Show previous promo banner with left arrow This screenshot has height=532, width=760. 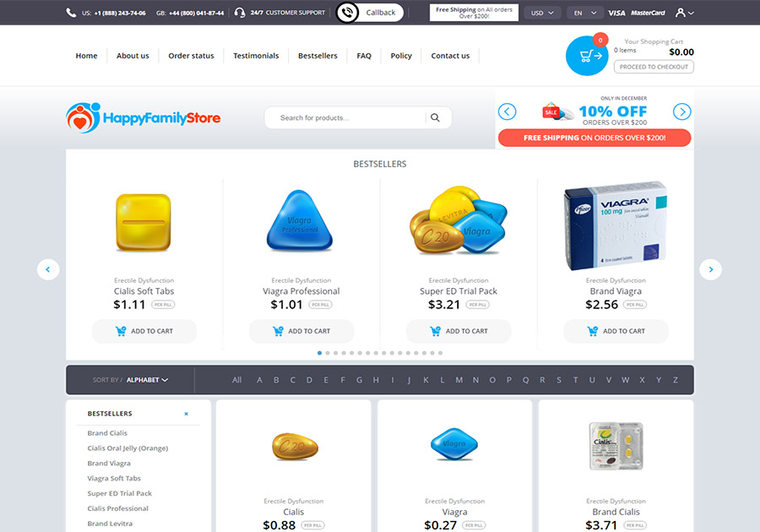[507, 112]
